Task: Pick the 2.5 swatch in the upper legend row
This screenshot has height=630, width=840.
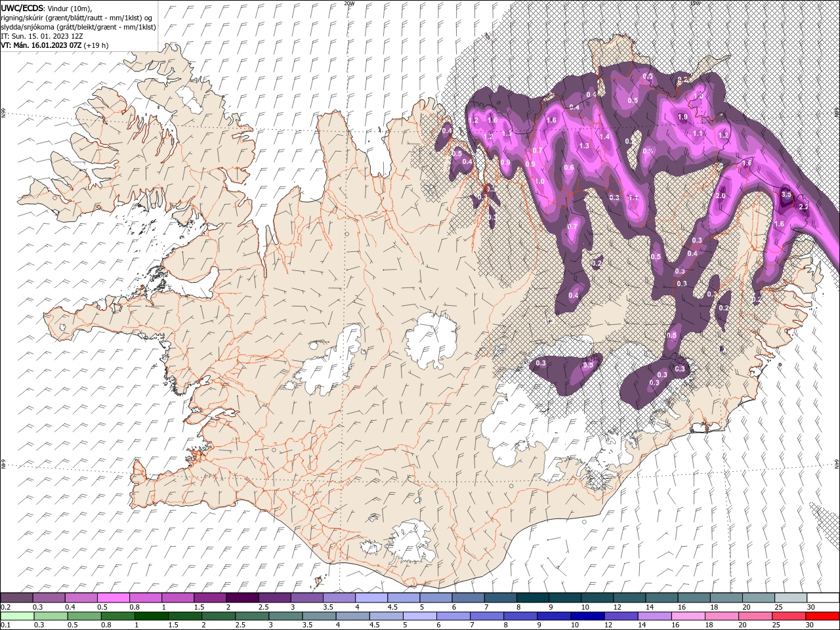Action: click(274, 598)
